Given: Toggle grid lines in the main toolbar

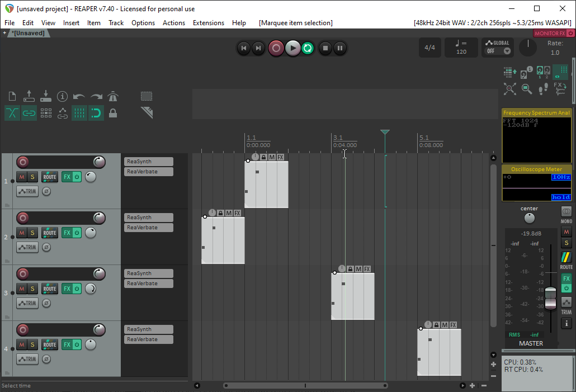Looking at the screenshot, I should point(79,113).
